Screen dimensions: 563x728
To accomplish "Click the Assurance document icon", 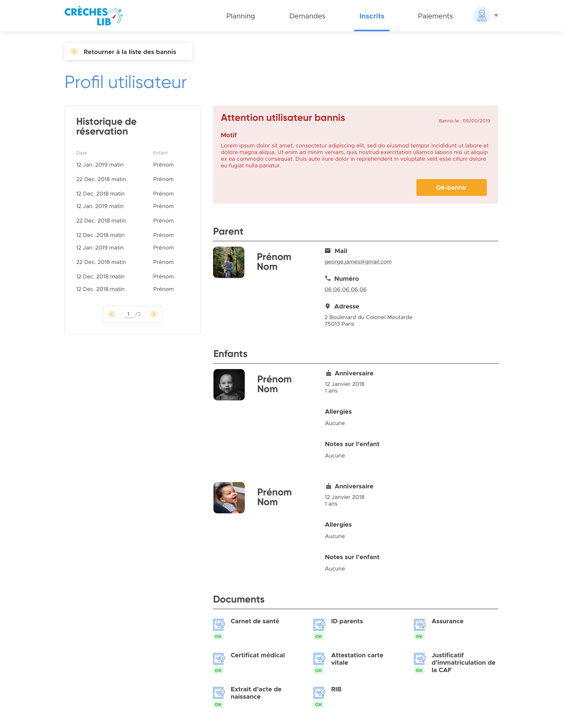I will coord(420,625).
